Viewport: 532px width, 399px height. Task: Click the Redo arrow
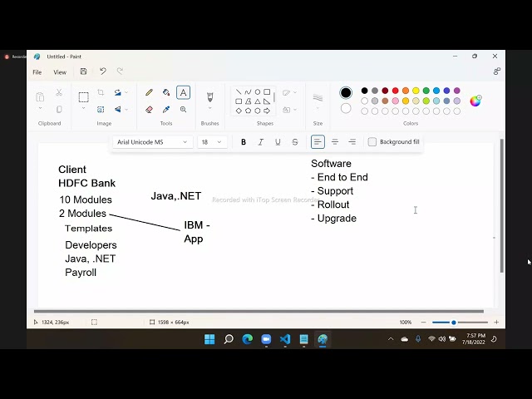click(120, 71)
